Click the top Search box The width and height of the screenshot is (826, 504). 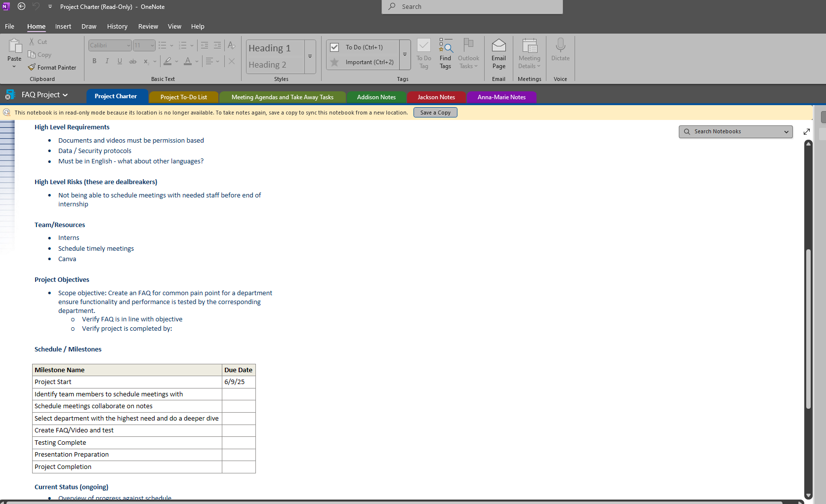coord(472,7)
